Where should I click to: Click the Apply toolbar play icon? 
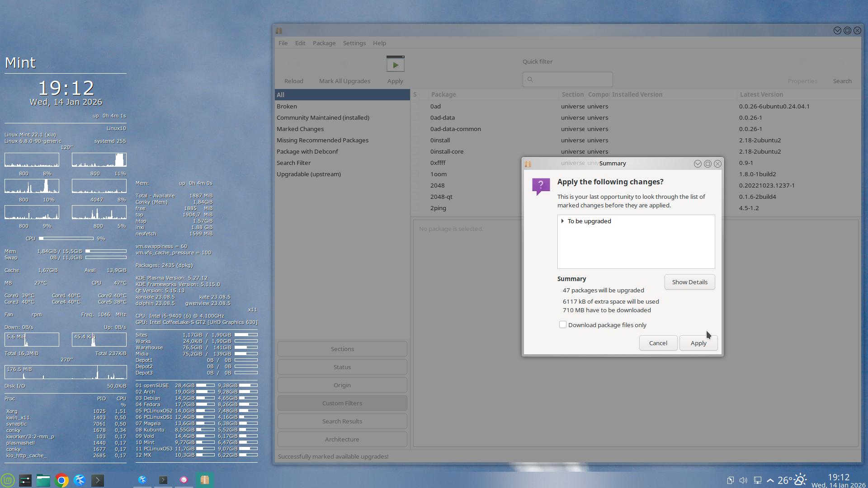tap(395, 65)
